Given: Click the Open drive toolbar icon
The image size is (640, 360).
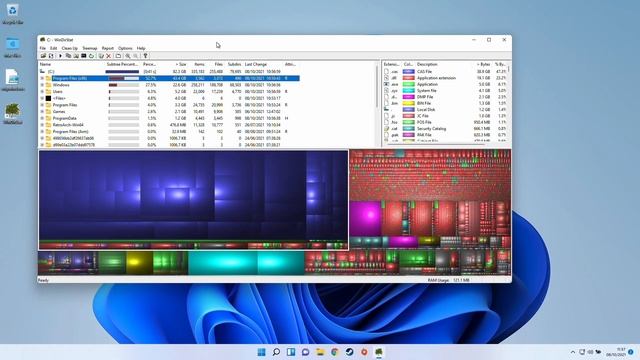Looking at the screenshot, I should tap(43, 56).
